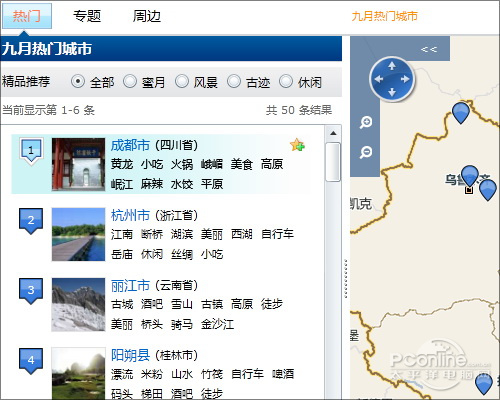The width and height of the screenshot is (500, 400).
Task: Click the 火锅 tag under 成都市
Action: [182, 164]
